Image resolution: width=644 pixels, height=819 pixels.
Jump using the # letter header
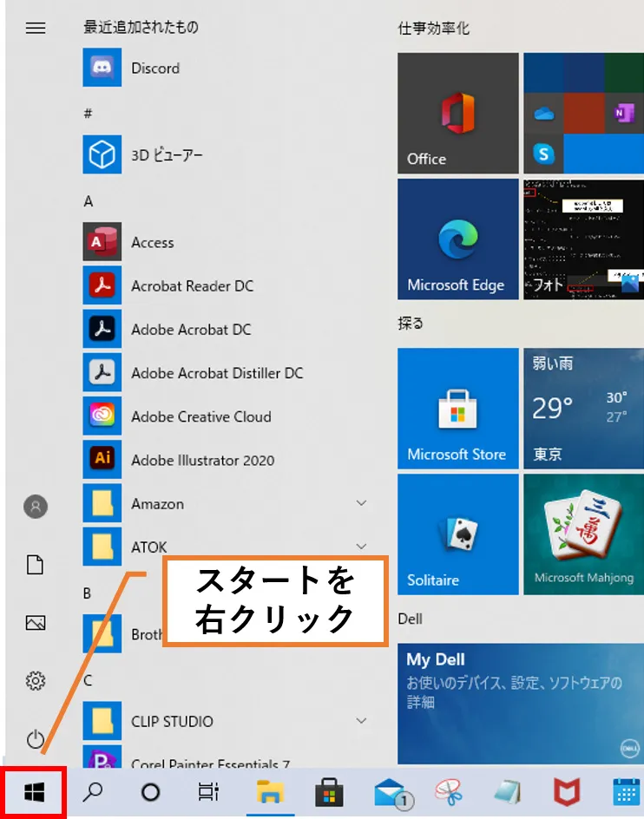tap(89, 114)
